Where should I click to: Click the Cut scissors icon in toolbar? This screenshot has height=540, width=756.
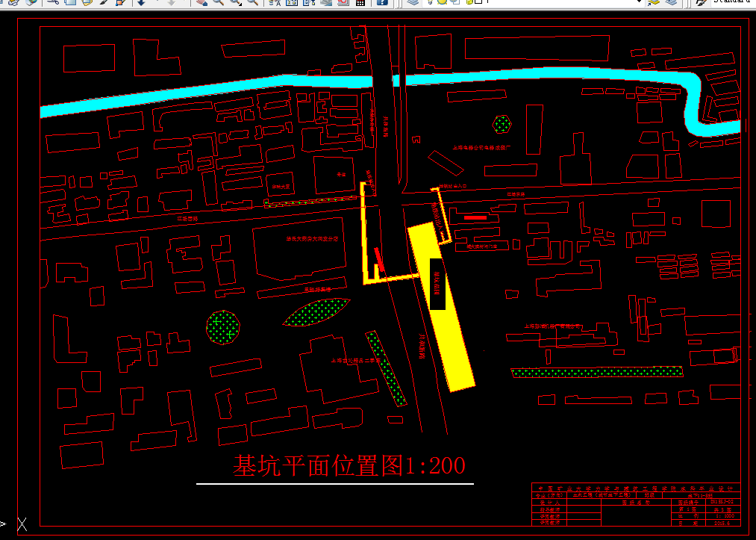pyautogui.click(x=53, y=2)
